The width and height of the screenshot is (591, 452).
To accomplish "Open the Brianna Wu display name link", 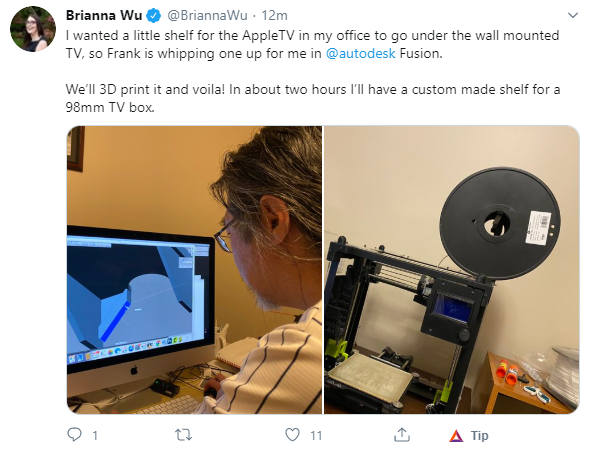I will pos(104,15).
